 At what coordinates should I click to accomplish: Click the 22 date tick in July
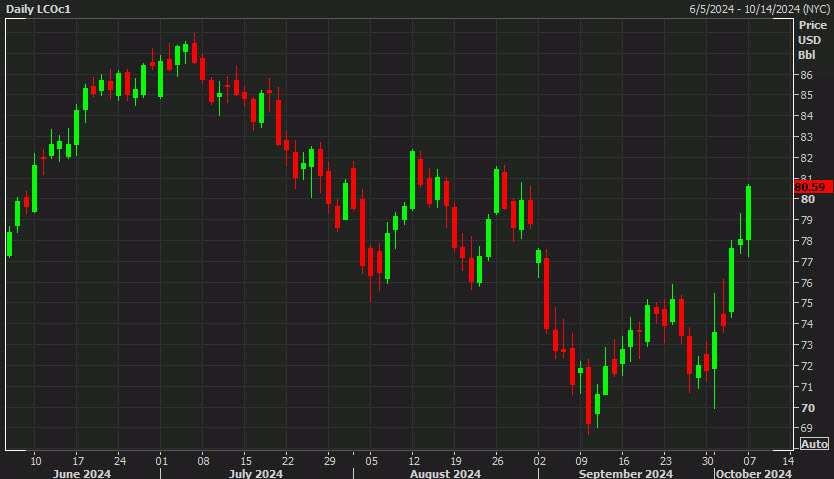coord(288,461)
